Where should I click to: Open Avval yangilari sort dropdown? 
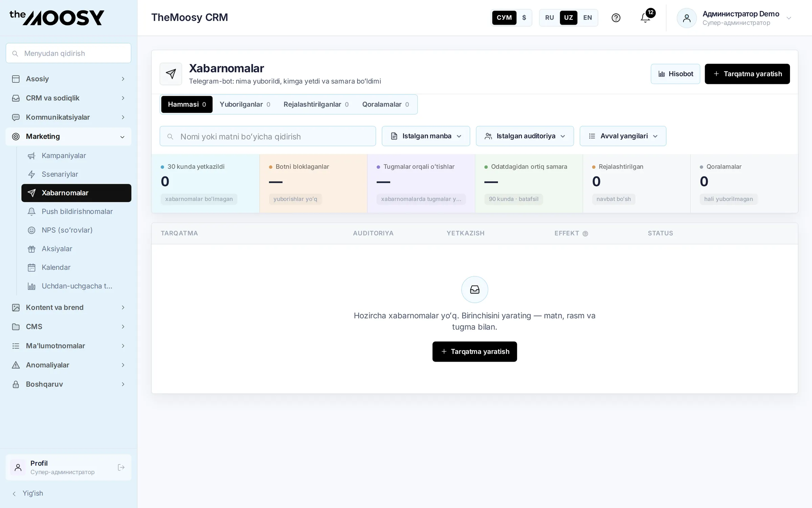[623, 136]
